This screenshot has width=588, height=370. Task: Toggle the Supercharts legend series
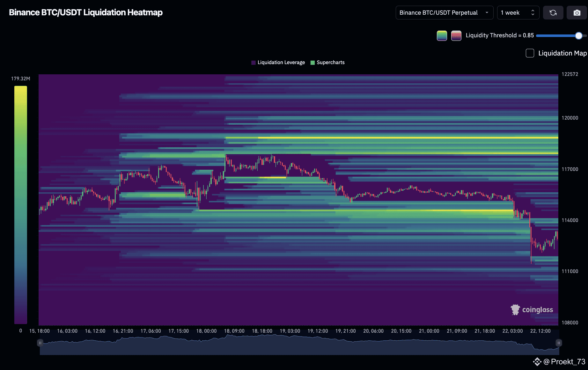click(328, 63)
